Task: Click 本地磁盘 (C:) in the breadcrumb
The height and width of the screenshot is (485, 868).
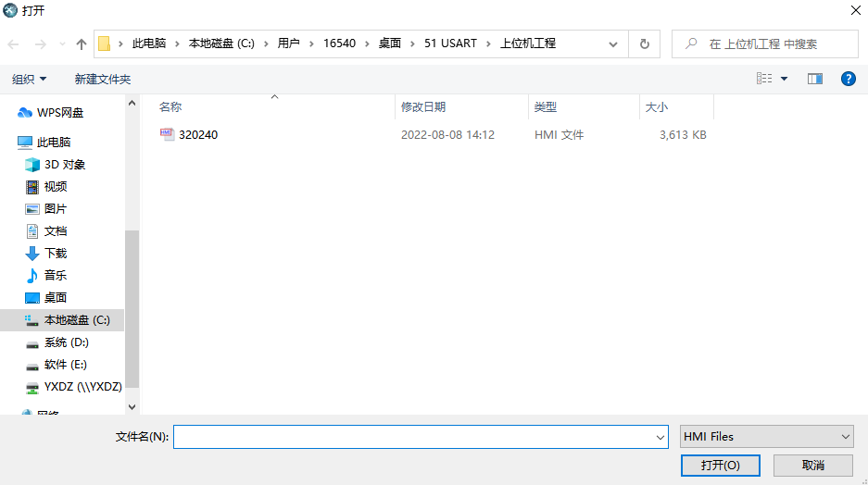Action: 221,44
